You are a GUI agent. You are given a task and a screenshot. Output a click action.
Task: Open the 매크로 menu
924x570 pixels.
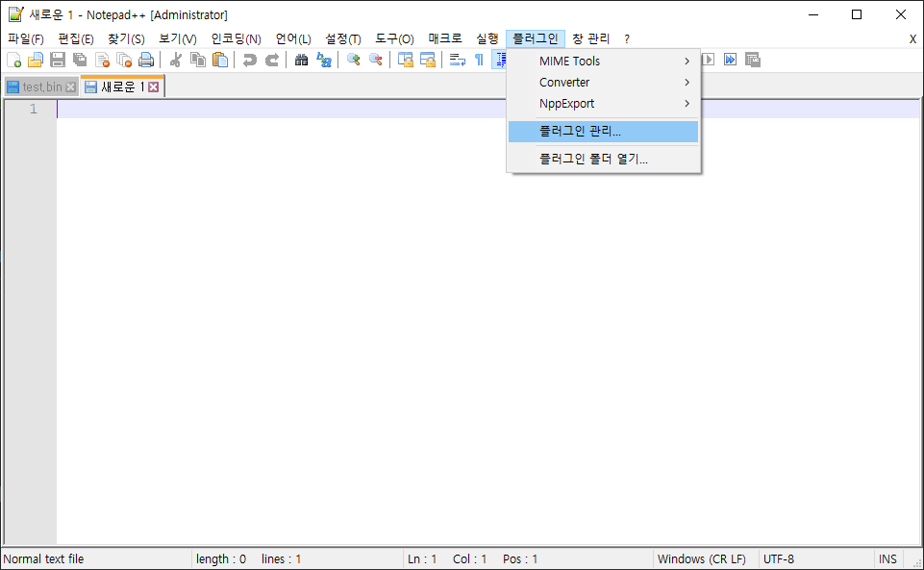point(445,38)
